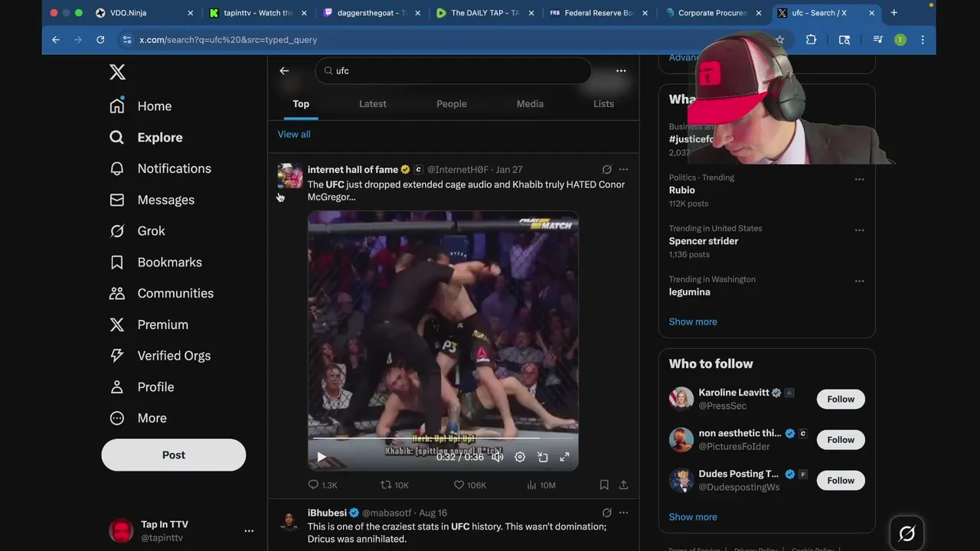This screenshot has height=551, width=980.
Task: Bookmark the internet hall of fame post
Action: coord(604,485)
